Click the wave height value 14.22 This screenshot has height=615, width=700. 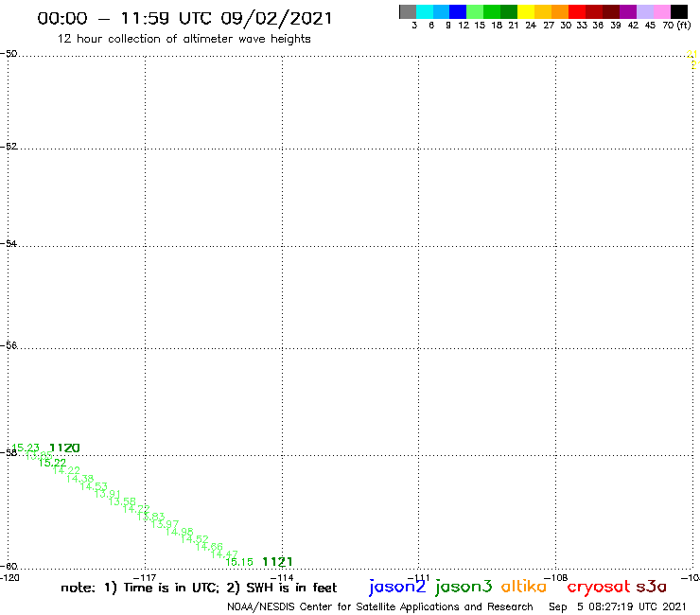click(66, 470)
